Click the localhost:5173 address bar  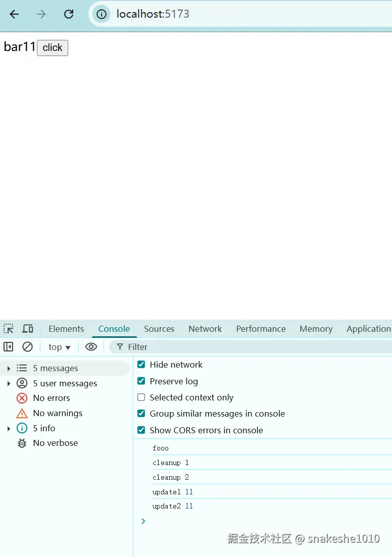[x=241, y=14]
